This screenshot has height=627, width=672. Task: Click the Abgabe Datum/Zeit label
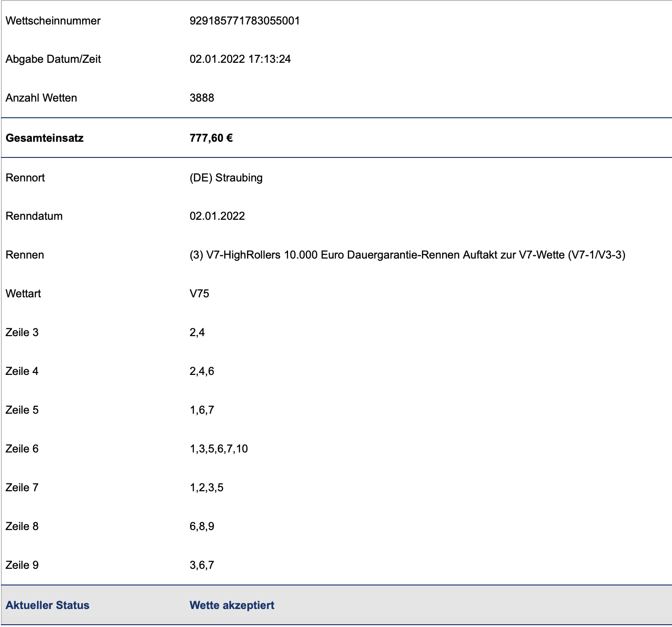tap(53, 59)
